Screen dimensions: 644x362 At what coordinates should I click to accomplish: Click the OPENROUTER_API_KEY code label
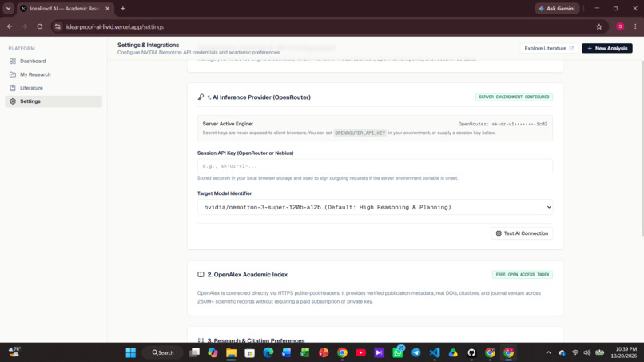pos(360,133)
